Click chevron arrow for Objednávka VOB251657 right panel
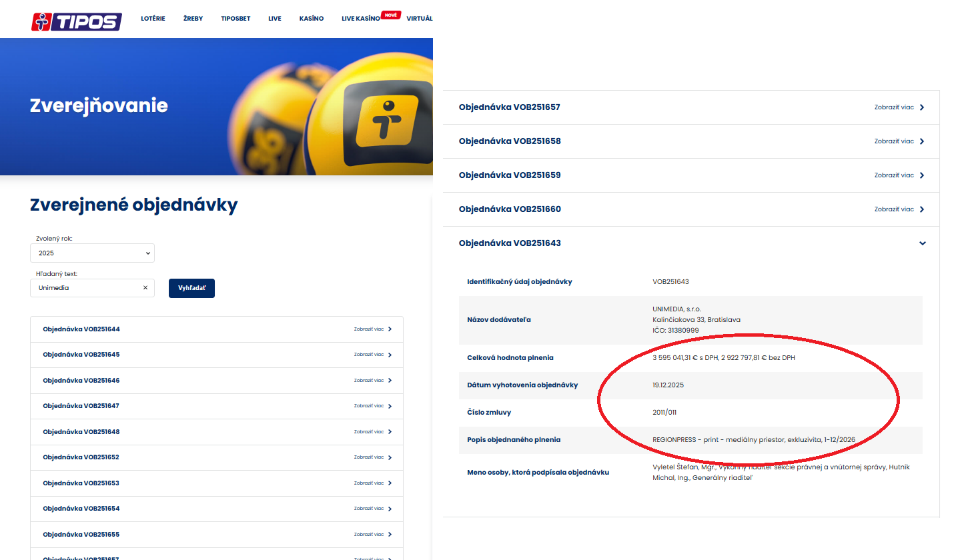The height and width of the screenshot is (560, 958). coord(922,107)
